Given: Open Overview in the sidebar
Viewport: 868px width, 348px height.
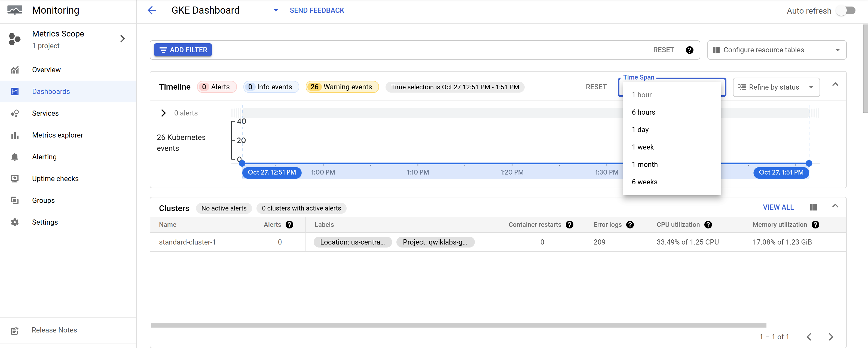Looking at the screenshot, I should click(x=68, y=70).
